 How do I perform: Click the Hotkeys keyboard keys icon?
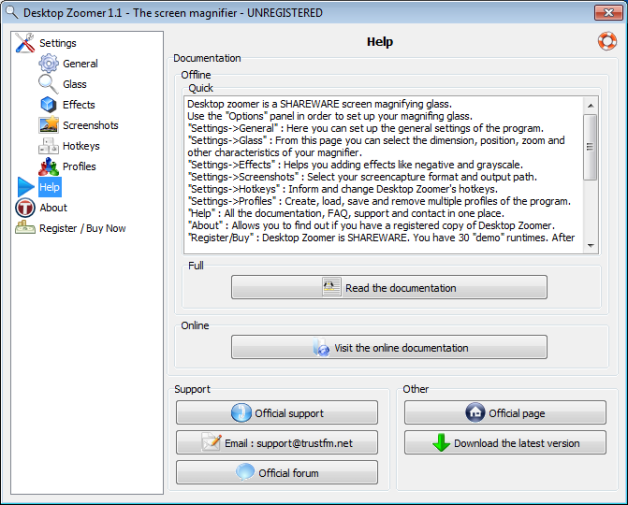[x=48, y=146]
